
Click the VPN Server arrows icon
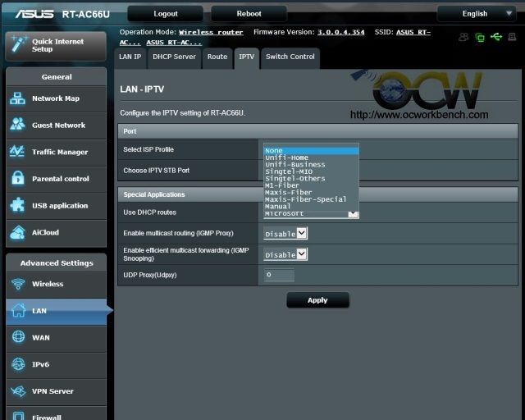[x=18, y=390]
